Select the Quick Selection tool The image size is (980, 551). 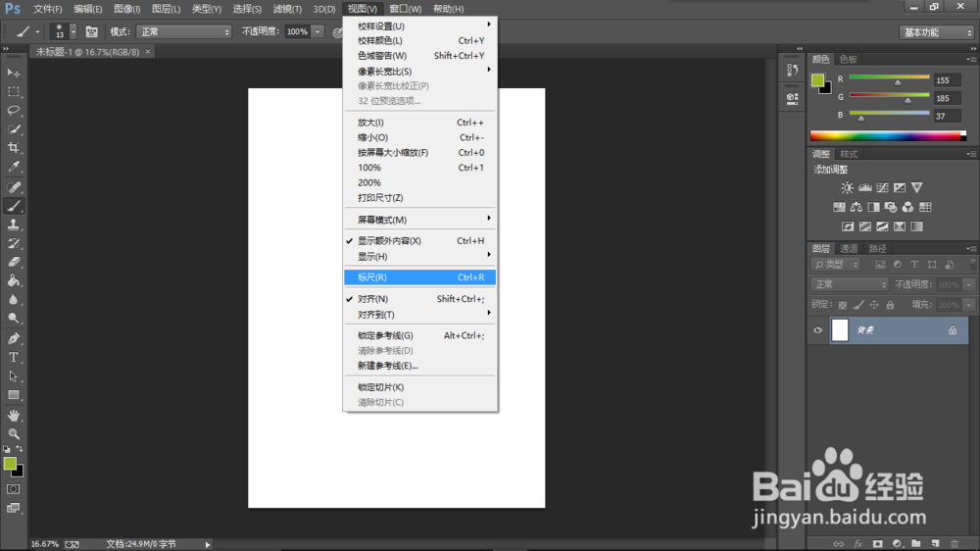[x=13, y=128]
